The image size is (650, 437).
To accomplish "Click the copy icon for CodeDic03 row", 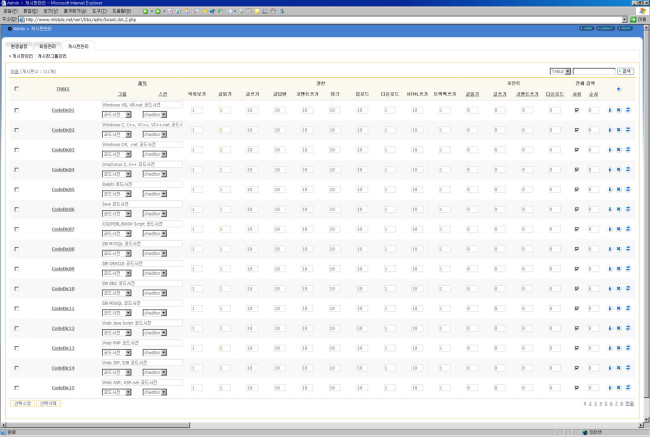I will pyautogui.click(x=627, y=150).
